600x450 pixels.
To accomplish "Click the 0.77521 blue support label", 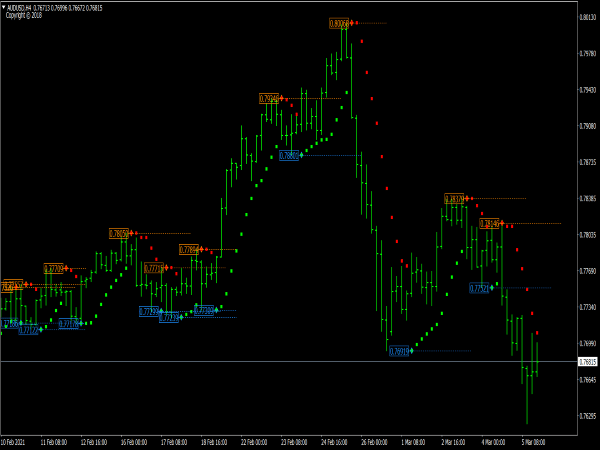I will [x=479, y=288].
